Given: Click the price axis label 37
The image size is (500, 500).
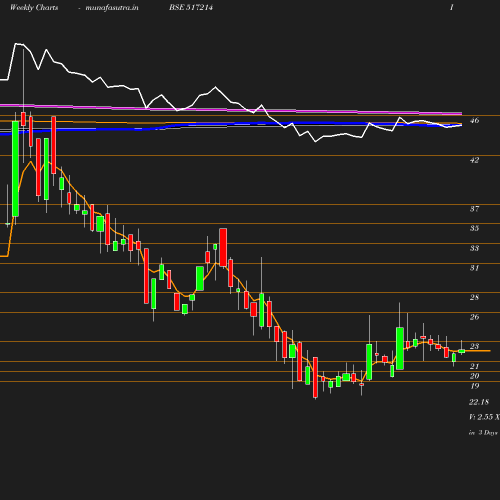Looking at the screenshot, I should (474, 209).
